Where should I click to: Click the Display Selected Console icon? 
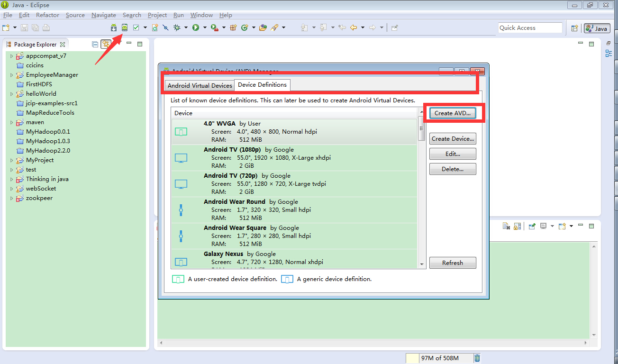tap(544, 226)
